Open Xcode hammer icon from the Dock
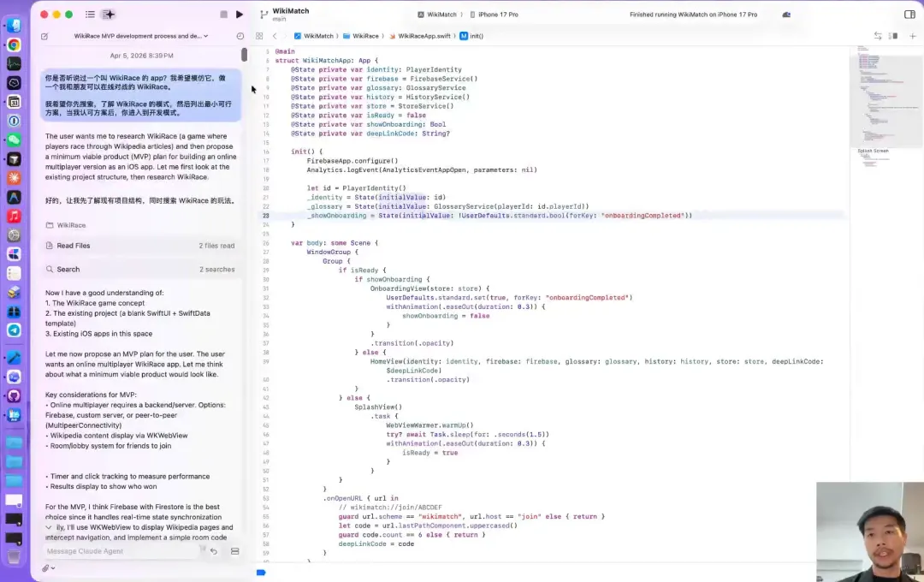Image resolution: width=924 pixels, height=582 pixels. coord(14,358)
